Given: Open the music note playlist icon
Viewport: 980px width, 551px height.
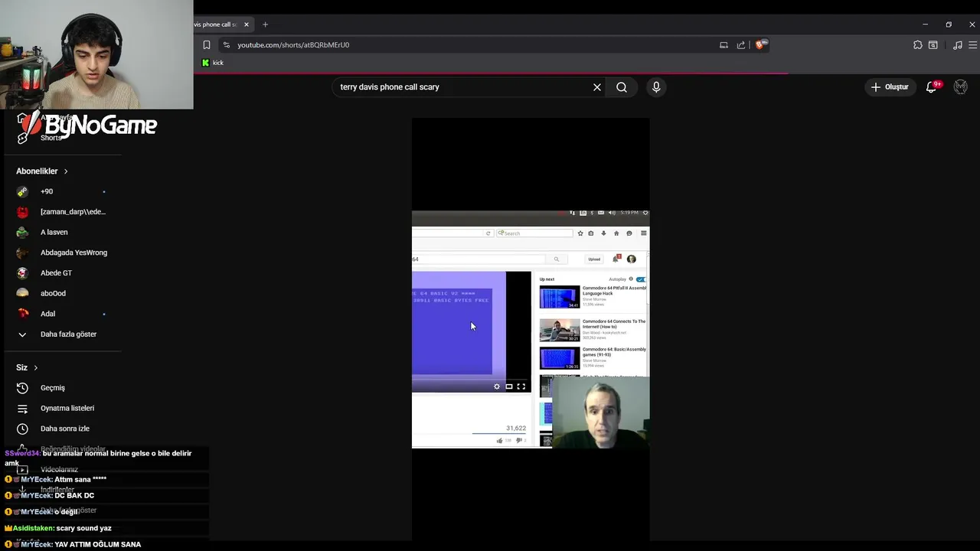Looking at the screenshot, I should (957, 45).
